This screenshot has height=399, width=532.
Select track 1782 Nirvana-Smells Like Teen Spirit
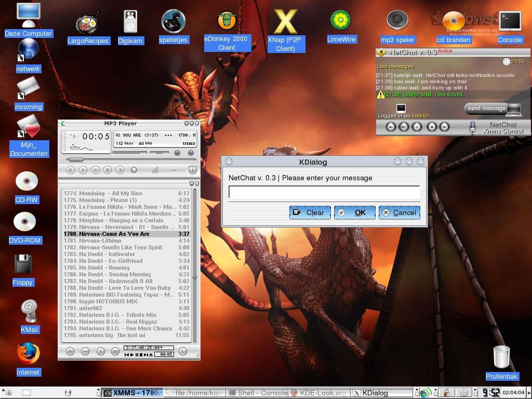(127, 247)
